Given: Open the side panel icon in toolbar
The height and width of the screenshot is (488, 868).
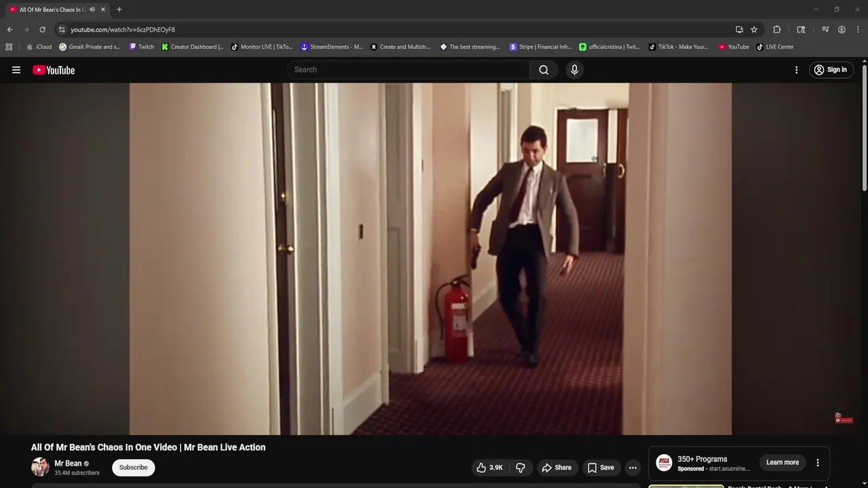Looking at the screenshot, I should click(801, 30).
